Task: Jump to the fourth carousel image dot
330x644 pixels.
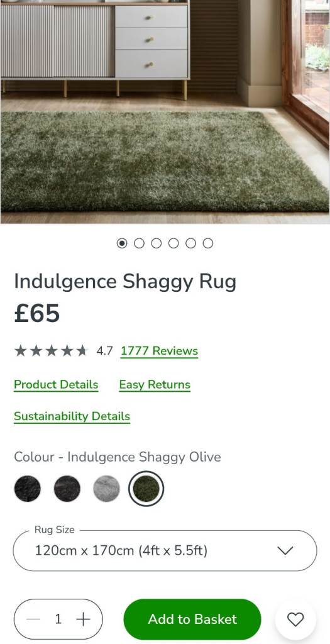Action: [173, 243]
